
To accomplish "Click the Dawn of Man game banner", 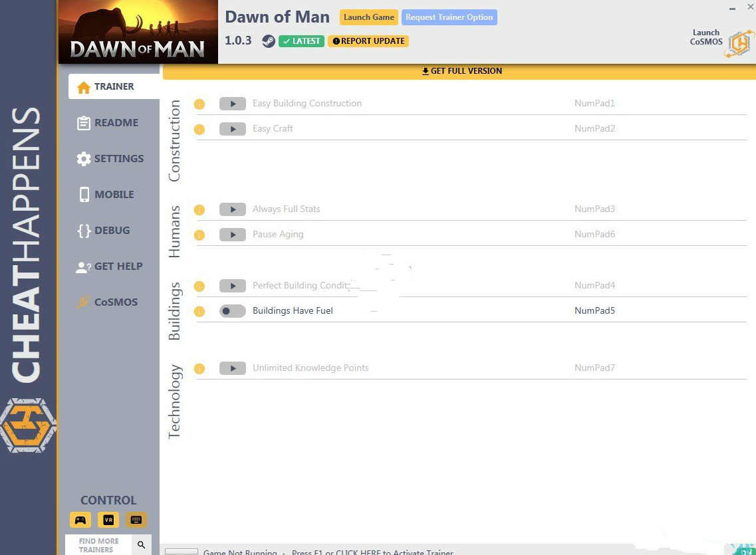I will pos(138,32).
